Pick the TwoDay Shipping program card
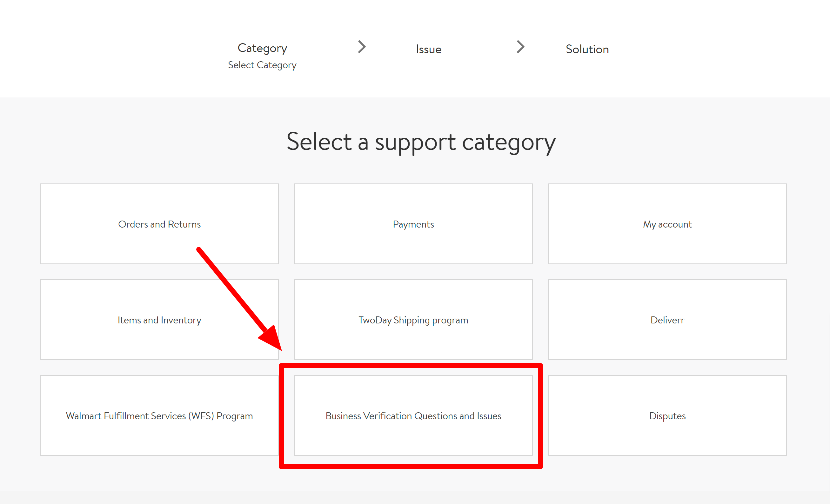The image size is (830, 504). tap(413, 320)
